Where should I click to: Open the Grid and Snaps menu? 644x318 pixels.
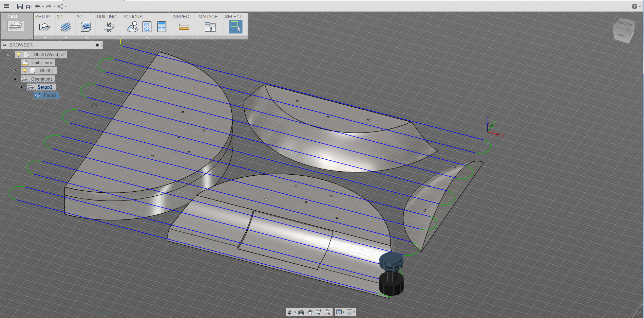click(x=351, y=312)
